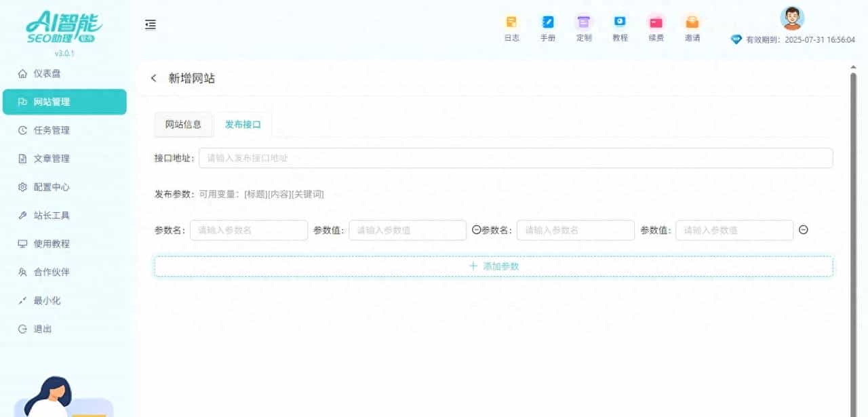
Task: Open the 教程 tutorial icon
Action: point(620,27)
